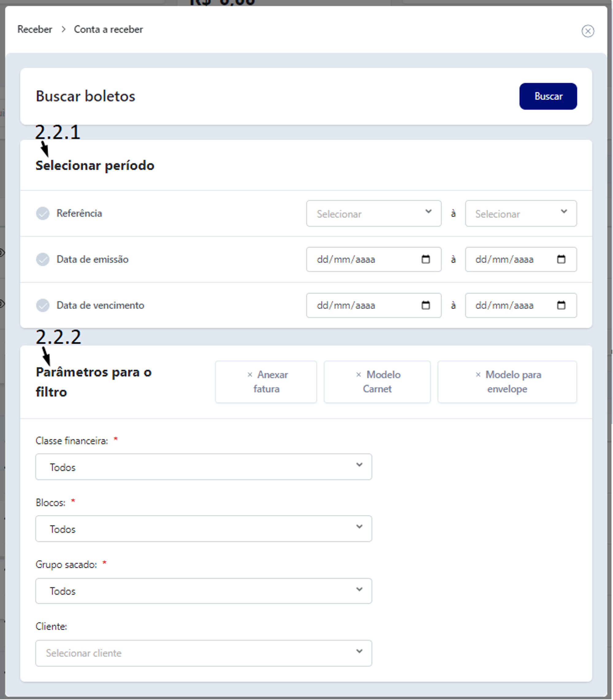613x700 pixels.
Task: Click the x icon on Modelo Carnet
Action: (359, 375)
